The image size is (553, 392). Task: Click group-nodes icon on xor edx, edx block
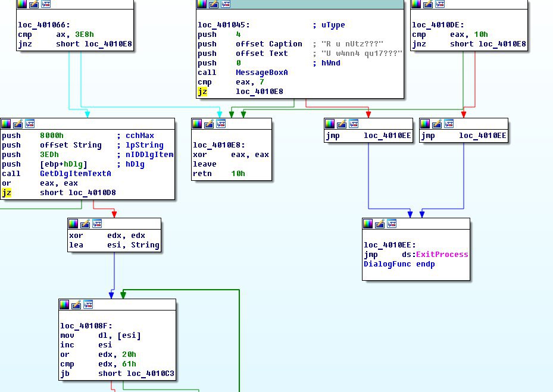[98, 224]
